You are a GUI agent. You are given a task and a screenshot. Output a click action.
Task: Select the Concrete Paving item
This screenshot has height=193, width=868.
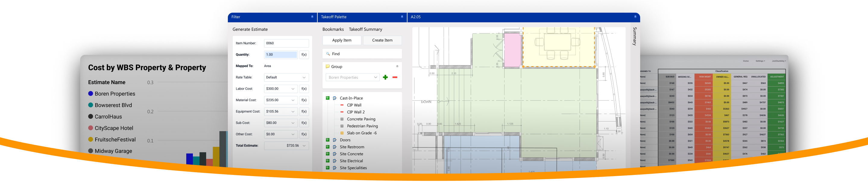[x=361, y=119]
